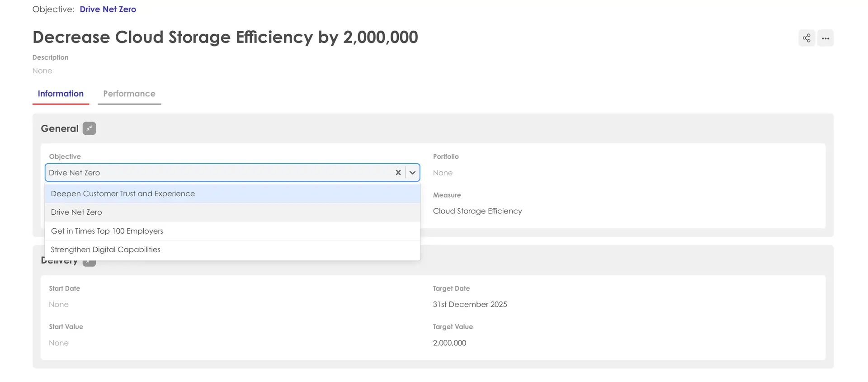Click the Portfolio value None
Viewport: 868px width, 382px height.
pyautogui.click(x=443, y=173)
